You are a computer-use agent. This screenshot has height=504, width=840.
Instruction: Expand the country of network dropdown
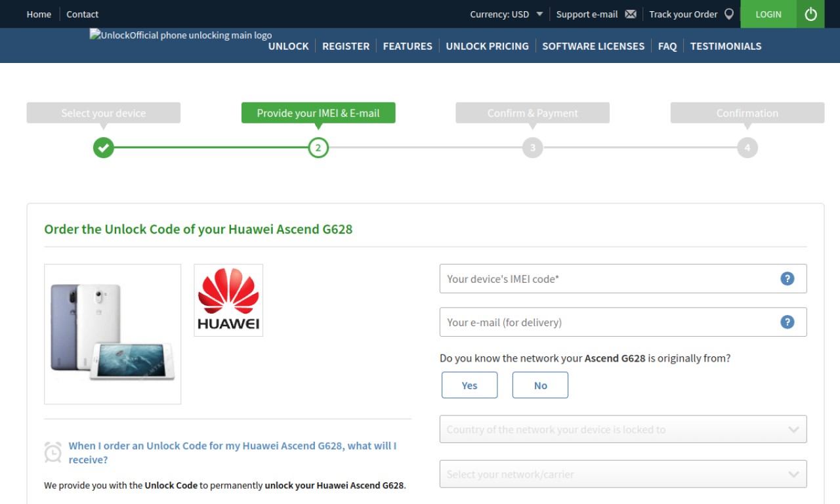[623, 429]
